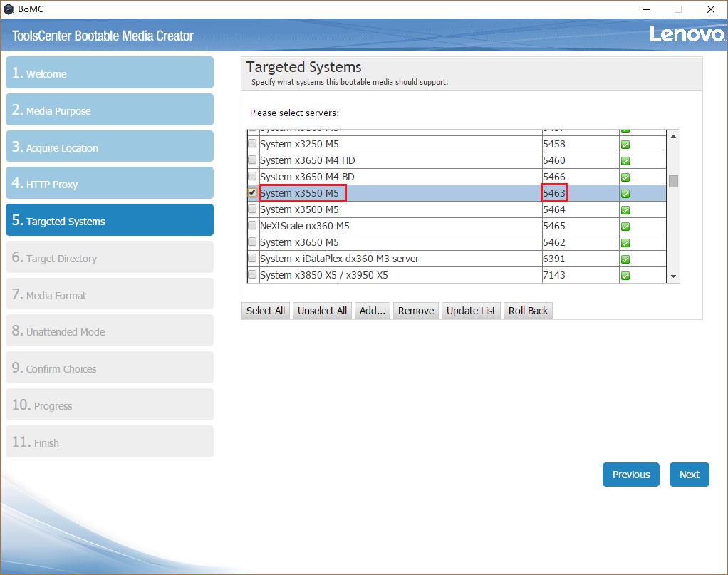Untick the System x3550 M5 checkbox
This screenshot has height=575, width=728.
(x=252, y=192)
